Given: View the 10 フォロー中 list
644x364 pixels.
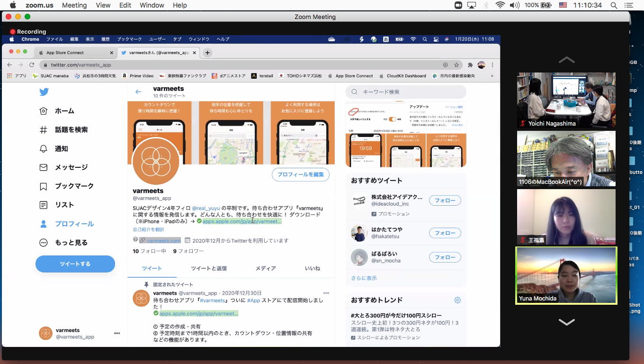Looking at the screenshot, I should 149,251.
